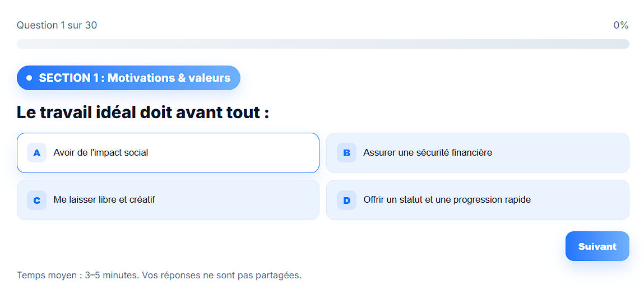The width and height of the screenshot is (644, 294).
Task: Click the 'Temps moyen : 3–5 minutes' note
Action: pyautogui.click(x=77, y=276)
